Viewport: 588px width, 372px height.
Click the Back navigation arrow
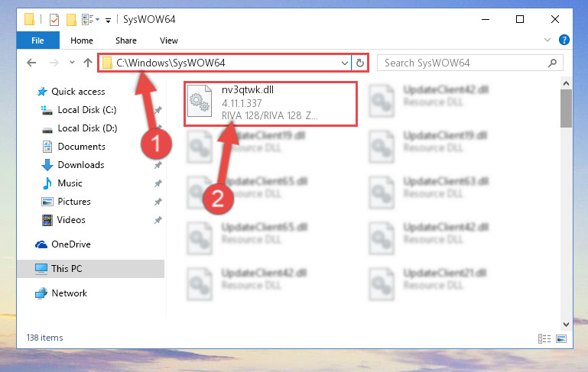click(x=31, y=63)
